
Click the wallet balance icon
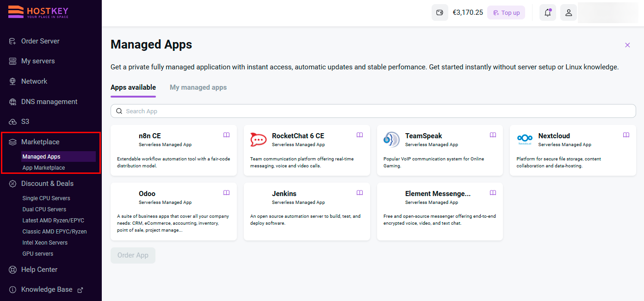440,12
